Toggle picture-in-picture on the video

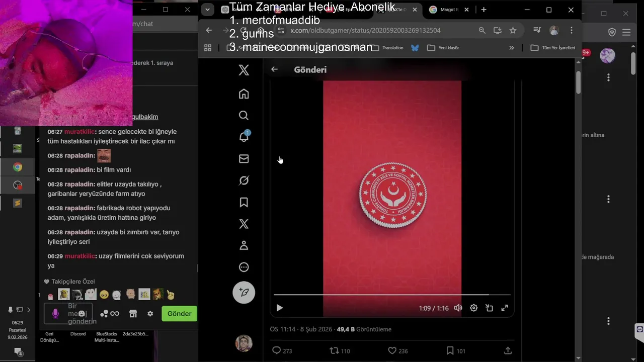(489, 308)
